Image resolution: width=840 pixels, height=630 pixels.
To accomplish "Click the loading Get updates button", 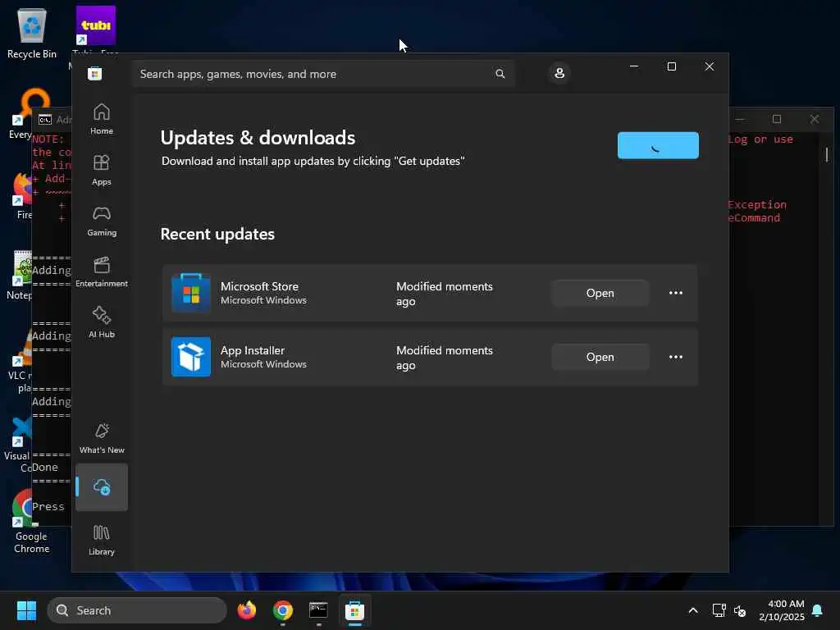I will click(658, 146).
